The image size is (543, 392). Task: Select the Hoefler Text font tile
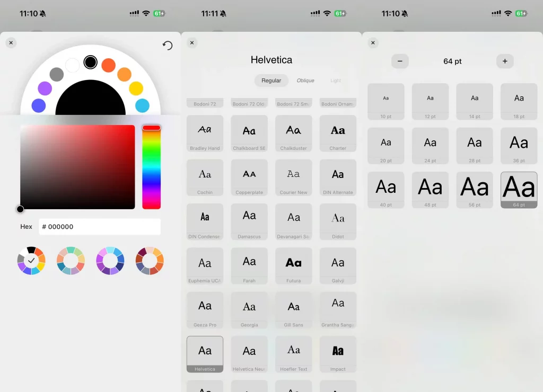point(294,354)
